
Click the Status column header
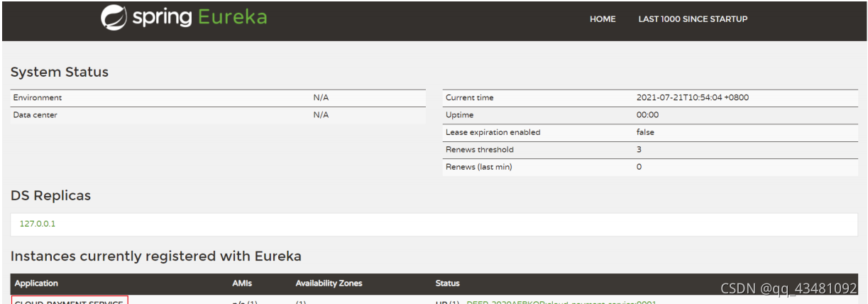coord(447,283)
